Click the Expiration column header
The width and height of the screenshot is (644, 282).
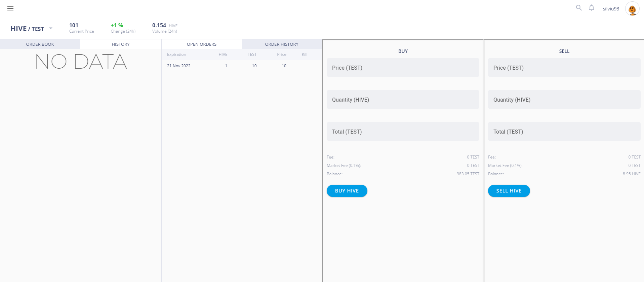pyautogui.click(x=176, y=55)
